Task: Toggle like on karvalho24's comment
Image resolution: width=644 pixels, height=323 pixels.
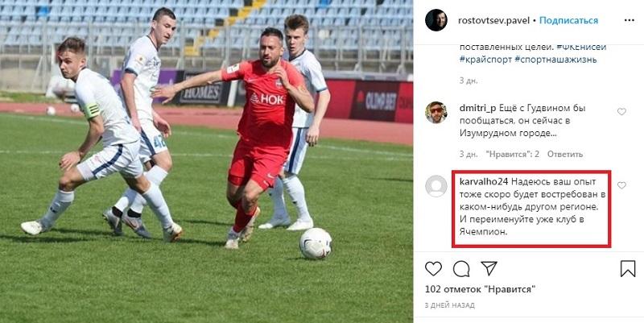Action: [621, 185]
